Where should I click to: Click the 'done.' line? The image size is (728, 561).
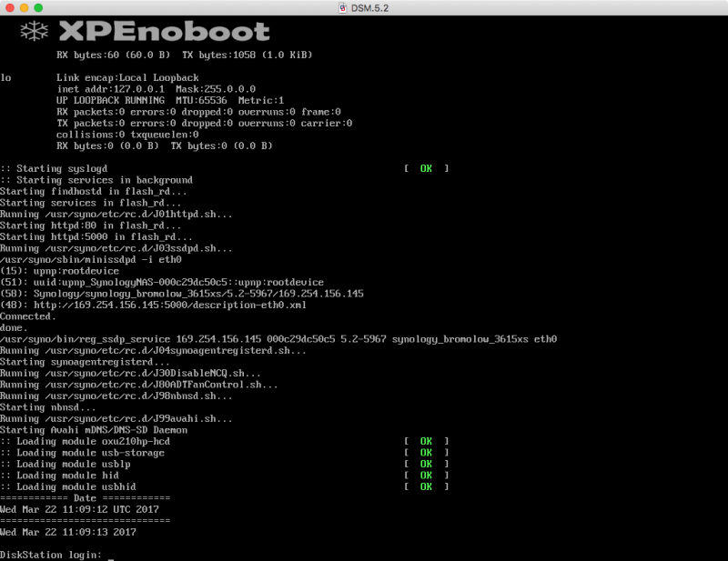pos(14,327)
